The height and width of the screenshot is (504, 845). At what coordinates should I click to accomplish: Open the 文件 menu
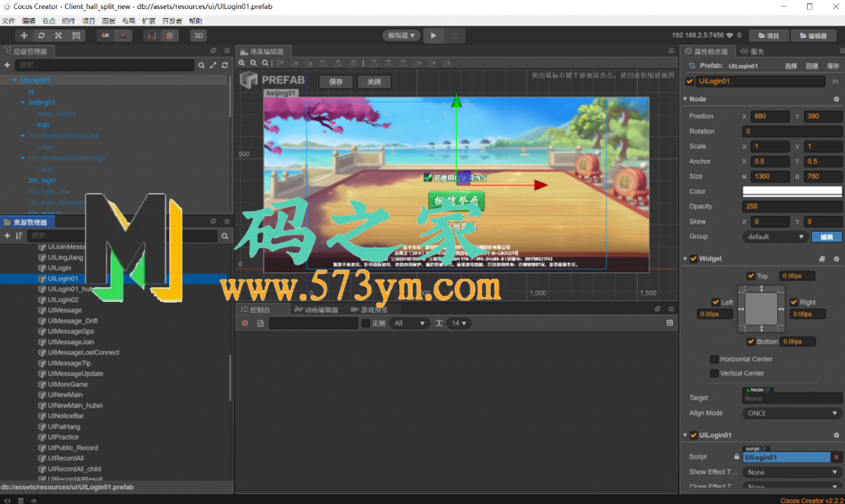8,21
